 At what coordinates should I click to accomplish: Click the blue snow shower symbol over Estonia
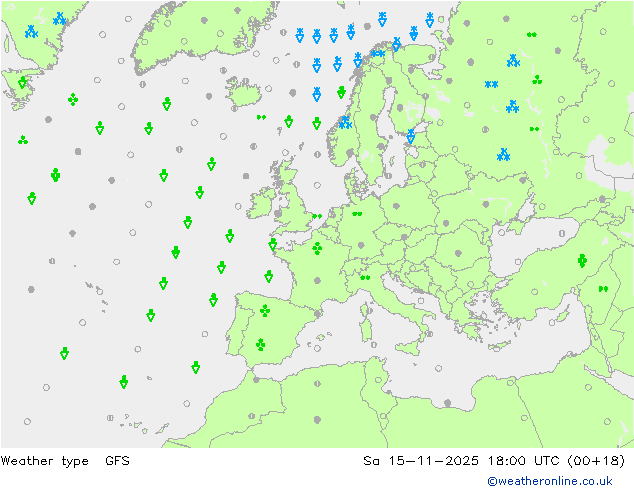pyautogui.click(x=411, y=136)
